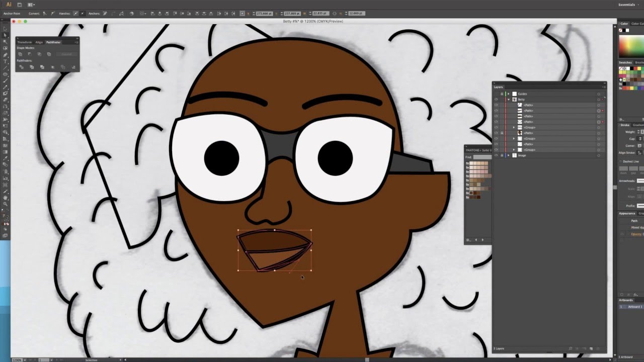This screenshot has width=644, height=362.
Task: Expand the Guides layer
Action: click(508, 94)
